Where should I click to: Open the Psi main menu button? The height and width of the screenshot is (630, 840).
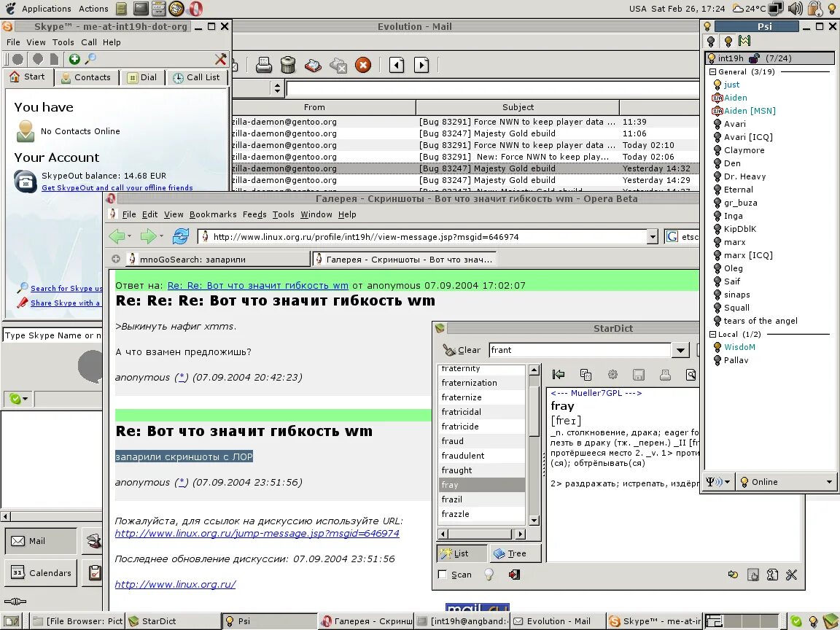coord(719,481)
